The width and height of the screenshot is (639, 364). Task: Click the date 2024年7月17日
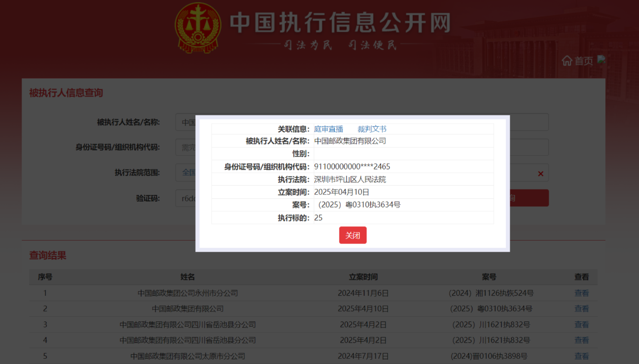pyautogui.click(x=363, y=356)
